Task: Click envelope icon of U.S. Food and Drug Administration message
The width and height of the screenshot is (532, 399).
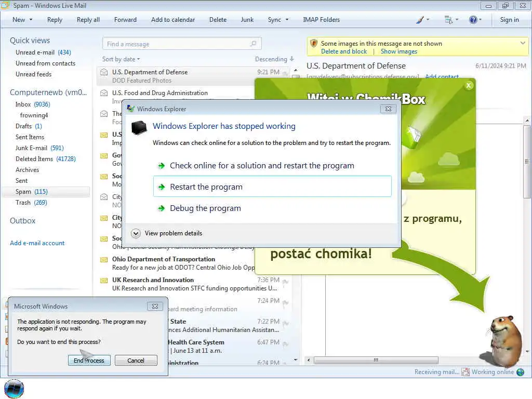Action: point(104,93)
